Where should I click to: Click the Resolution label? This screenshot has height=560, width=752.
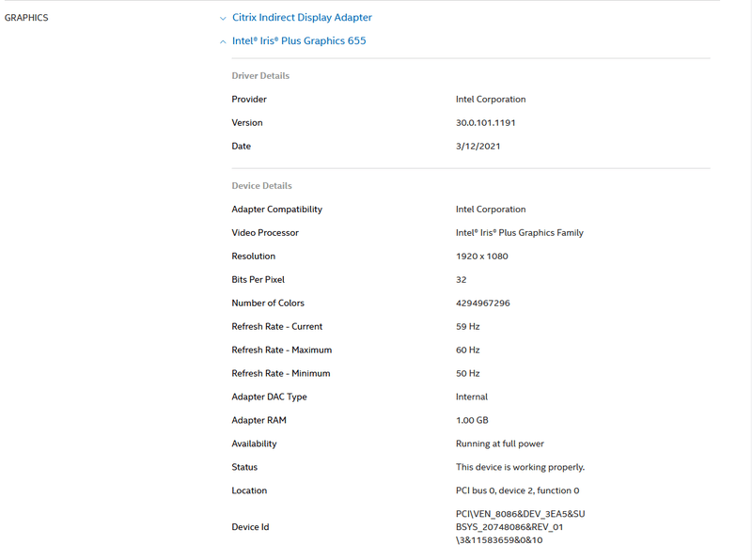pyautogui.click(x=253, y=256)
